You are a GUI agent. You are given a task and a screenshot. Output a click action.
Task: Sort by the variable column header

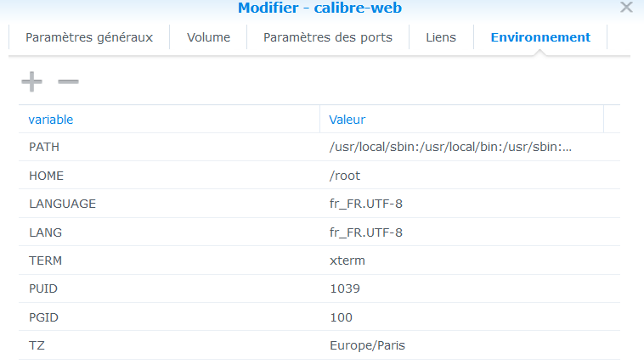tap(51, 120)
